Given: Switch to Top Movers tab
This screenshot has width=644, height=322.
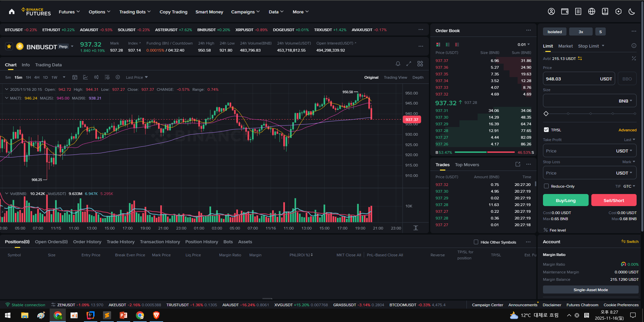Looking at the screenshot, I should point(467,165).
